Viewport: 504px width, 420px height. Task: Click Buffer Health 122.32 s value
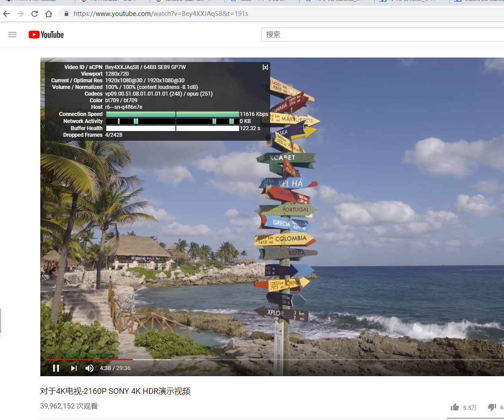pos(250,128)
